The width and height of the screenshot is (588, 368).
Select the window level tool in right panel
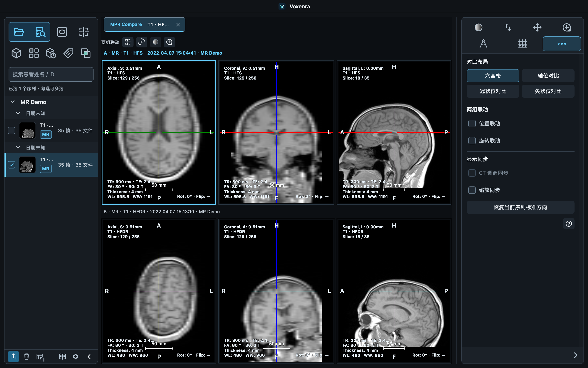coord(478,27)
